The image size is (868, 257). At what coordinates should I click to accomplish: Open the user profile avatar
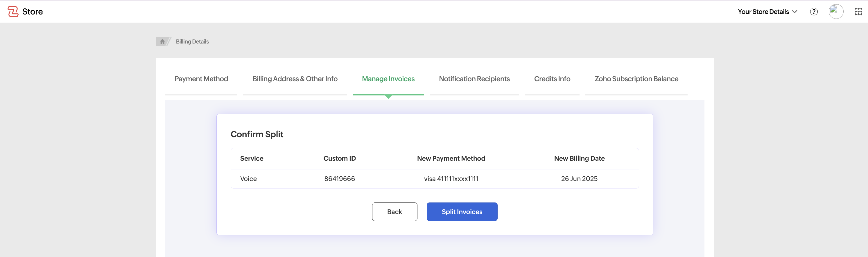[x=836, y=11]
